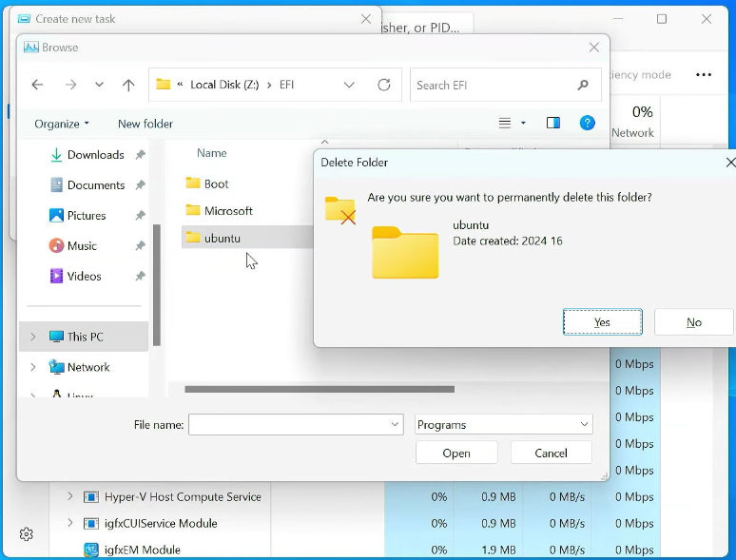Image resolution: width=736 pixels, height=560 pixels.
Task: Sort by the Name column header
Action: tap(212, 153)
